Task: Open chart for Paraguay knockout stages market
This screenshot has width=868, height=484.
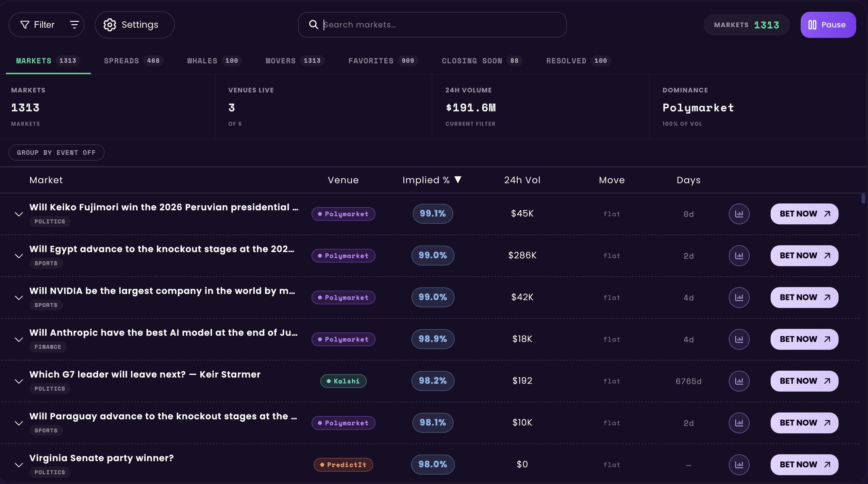Action: click(x=739, y=423)
